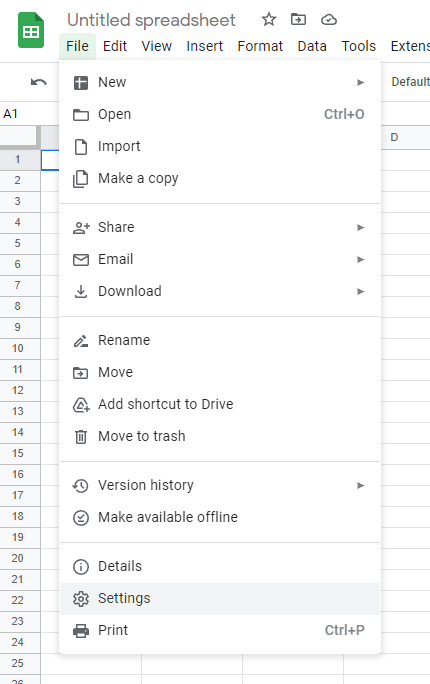Click the Add shortcut to Drive icon

[81, 404]
